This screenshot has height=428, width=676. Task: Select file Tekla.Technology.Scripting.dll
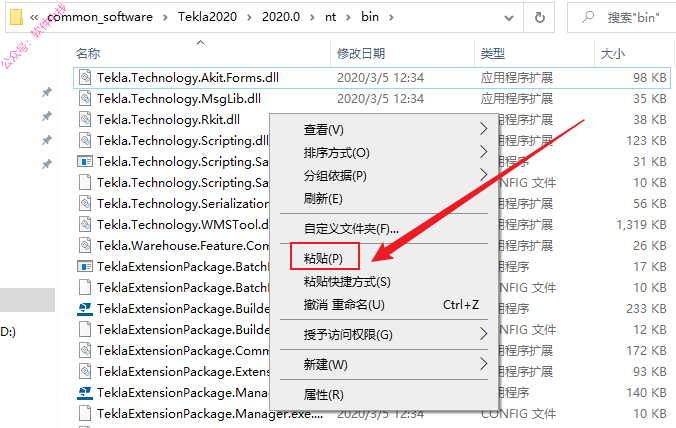(x=183, y=141)
